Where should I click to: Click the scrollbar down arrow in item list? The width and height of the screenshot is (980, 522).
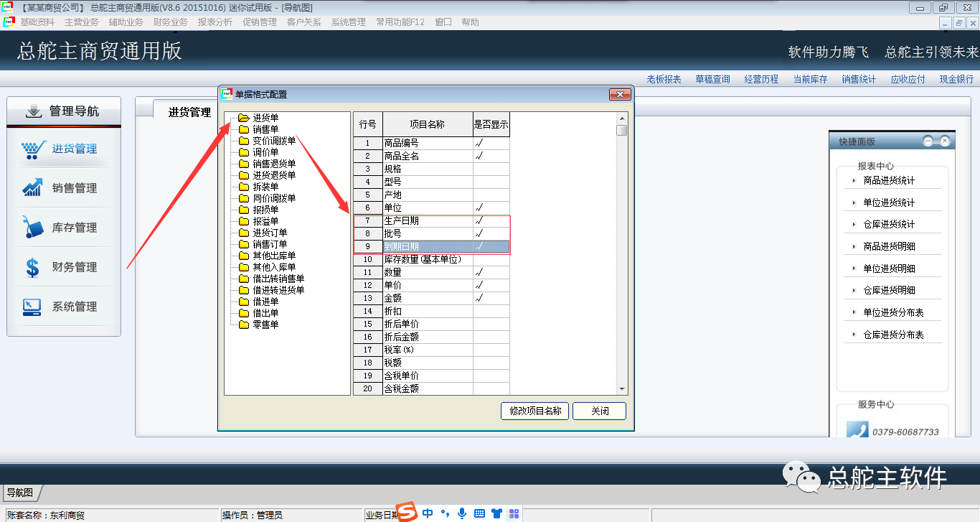622,389
